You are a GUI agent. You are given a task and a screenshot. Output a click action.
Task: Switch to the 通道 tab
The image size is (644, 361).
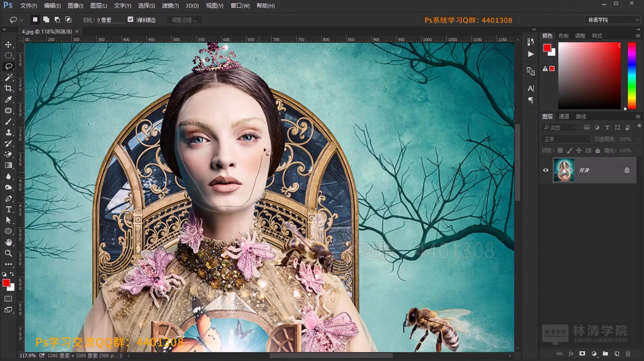564,116
